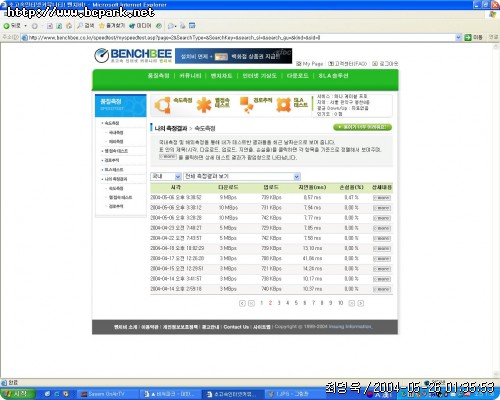Click the Edit page toolbar icon
The width and height of the screenshot is (500, 400).
click(192, 26)
